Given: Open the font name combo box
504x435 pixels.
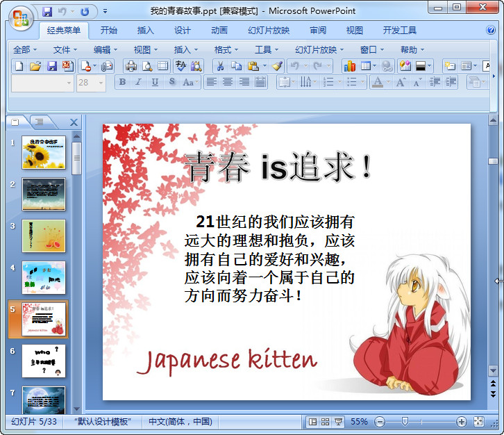Looking at the screenshot, I should point(42,83).
